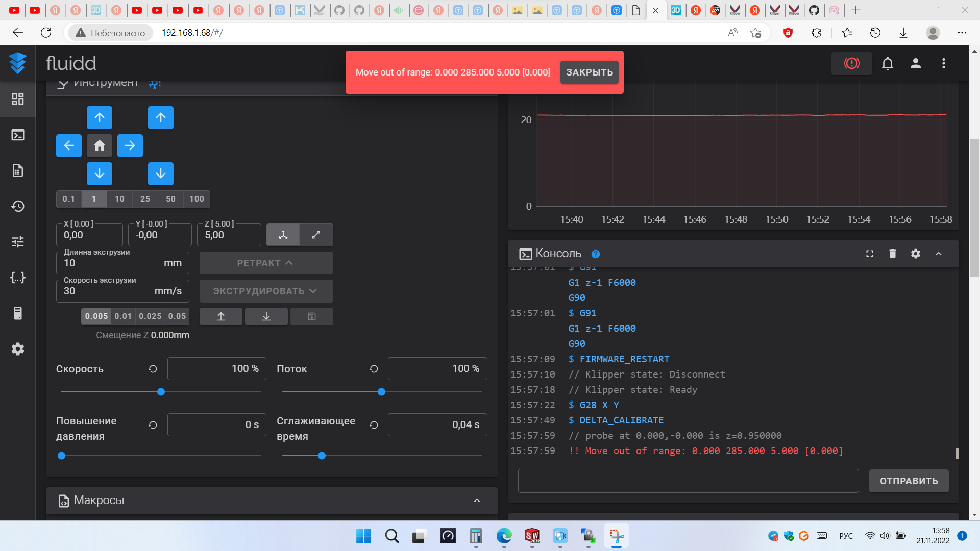Screen dimensions: 980x551
Task: Open Console page from sidebar
Action: coord(18,135)
